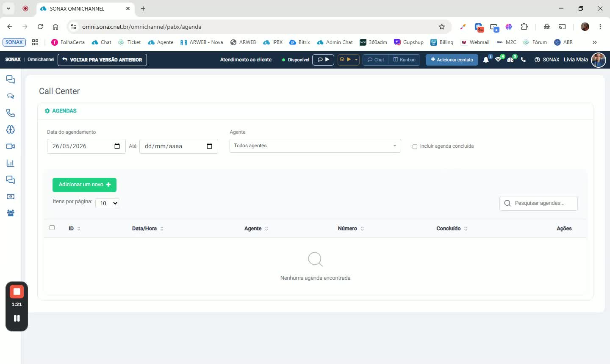Expand the Todos agentes dropdown
This screenshot has width=610, height=364.
pos(315,146)
